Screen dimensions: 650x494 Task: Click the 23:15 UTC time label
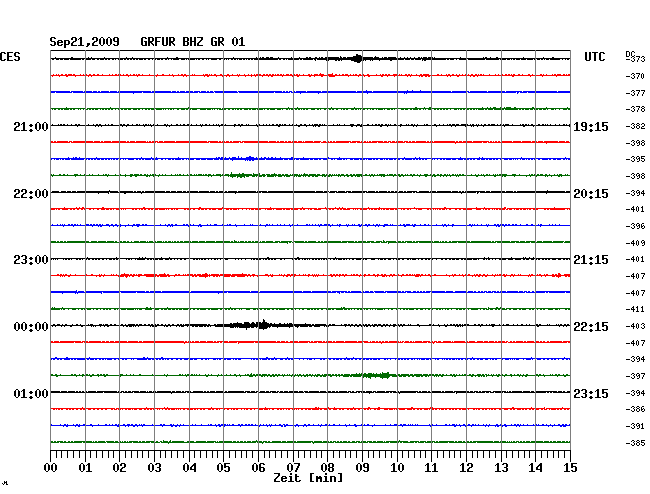click(591, 393)
